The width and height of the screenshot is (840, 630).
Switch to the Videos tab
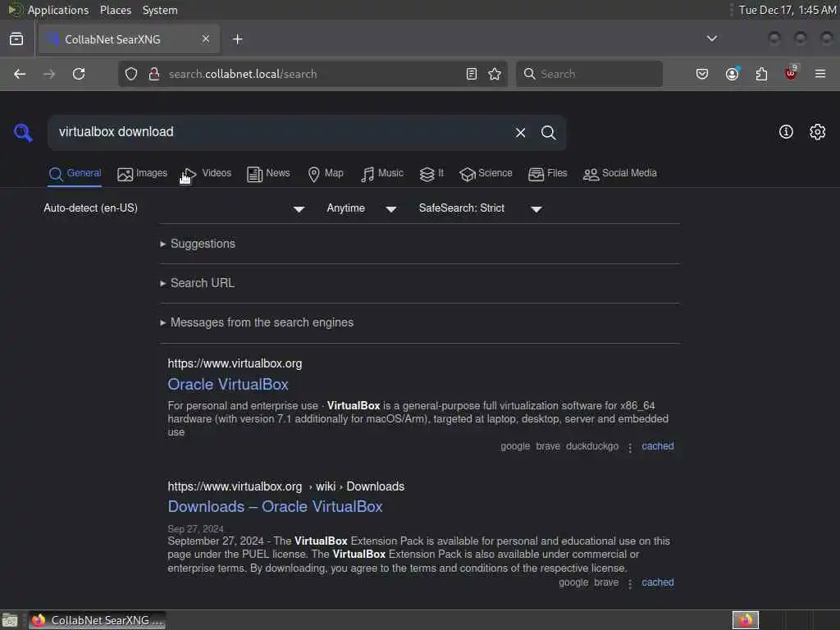pyautogui.click(x=208, y=174)
